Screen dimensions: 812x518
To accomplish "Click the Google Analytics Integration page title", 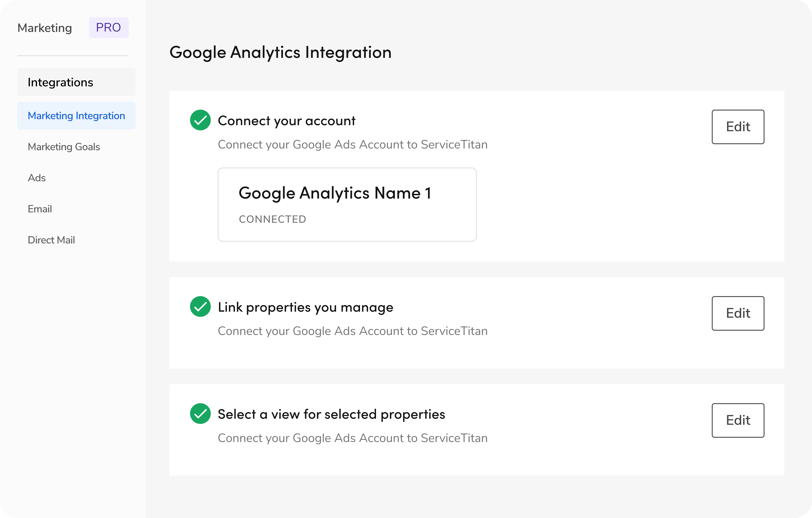I will tap(280, 53).
